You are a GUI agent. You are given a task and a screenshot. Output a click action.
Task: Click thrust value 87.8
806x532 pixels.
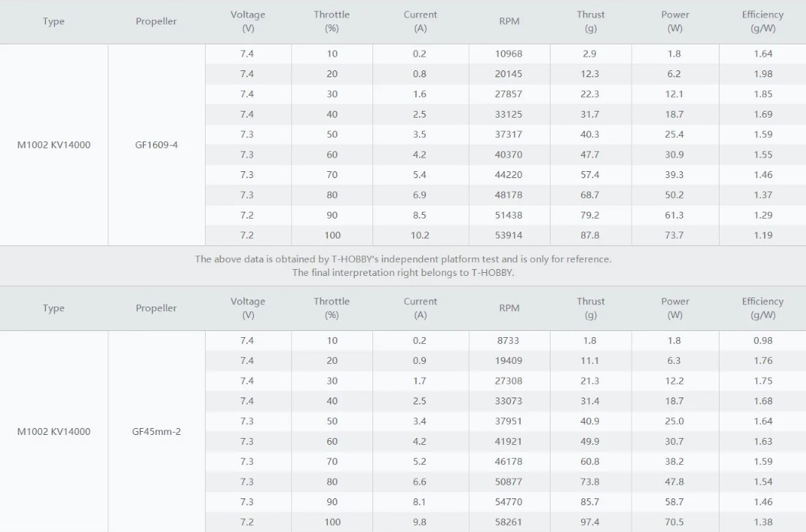[590, 235]
